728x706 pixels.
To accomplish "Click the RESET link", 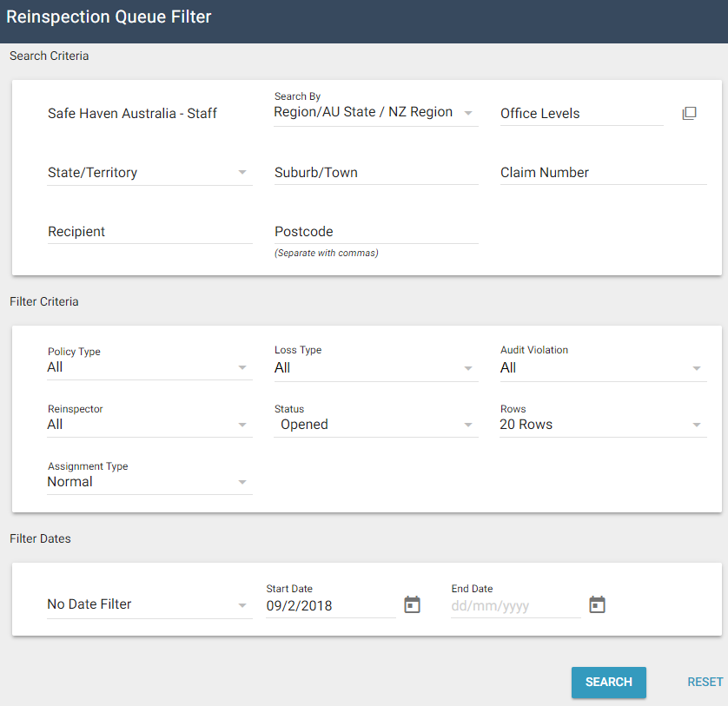I will point(705,682).
